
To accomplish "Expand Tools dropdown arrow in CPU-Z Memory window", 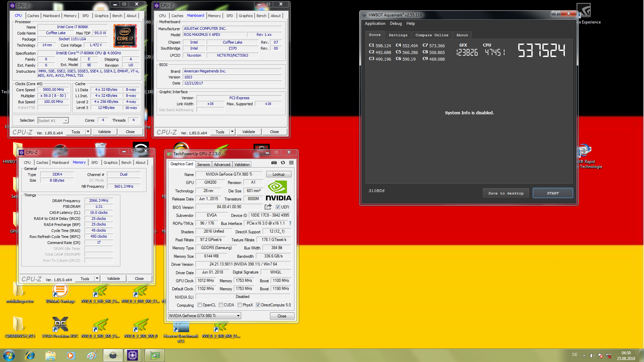I will [97, 279].
